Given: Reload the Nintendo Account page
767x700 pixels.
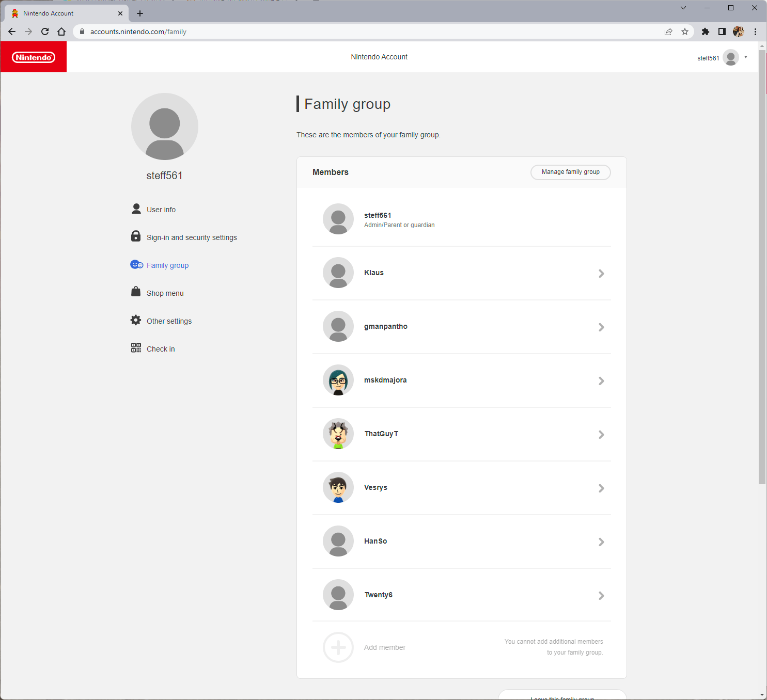Looking at the screenshot, I should tap(45, 31).
